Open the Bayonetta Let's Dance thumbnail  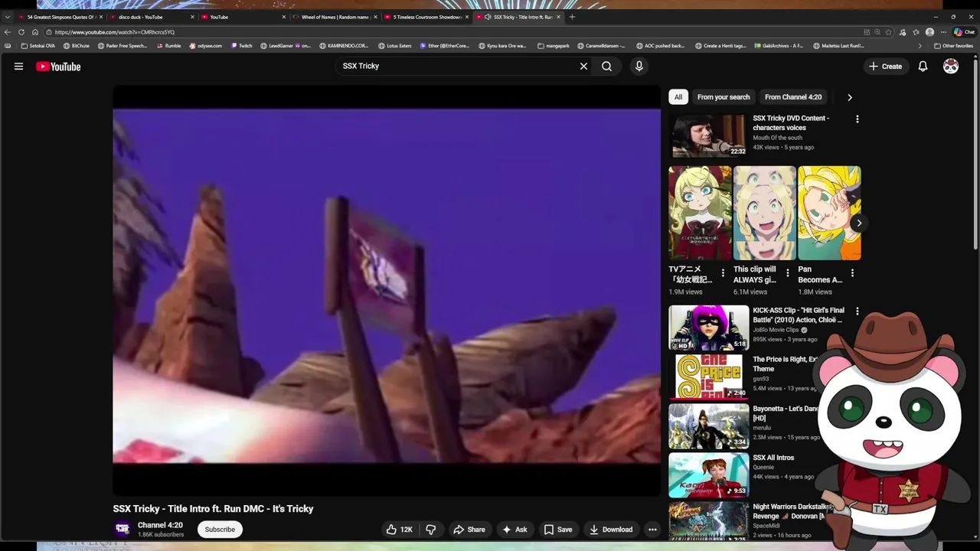click(709, 426)
